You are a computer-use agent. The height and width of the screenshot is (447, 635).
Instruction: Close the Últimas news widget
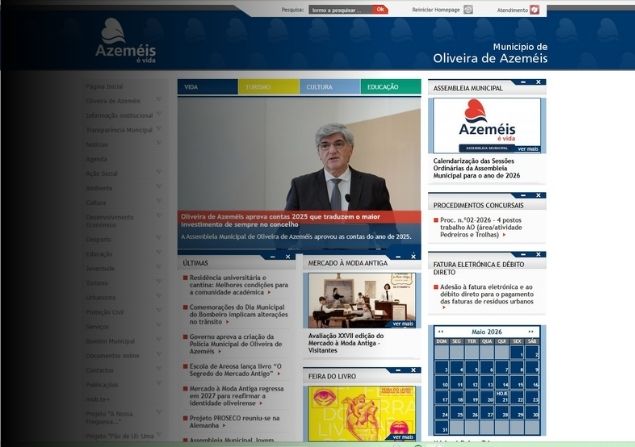tap(288, 257)
